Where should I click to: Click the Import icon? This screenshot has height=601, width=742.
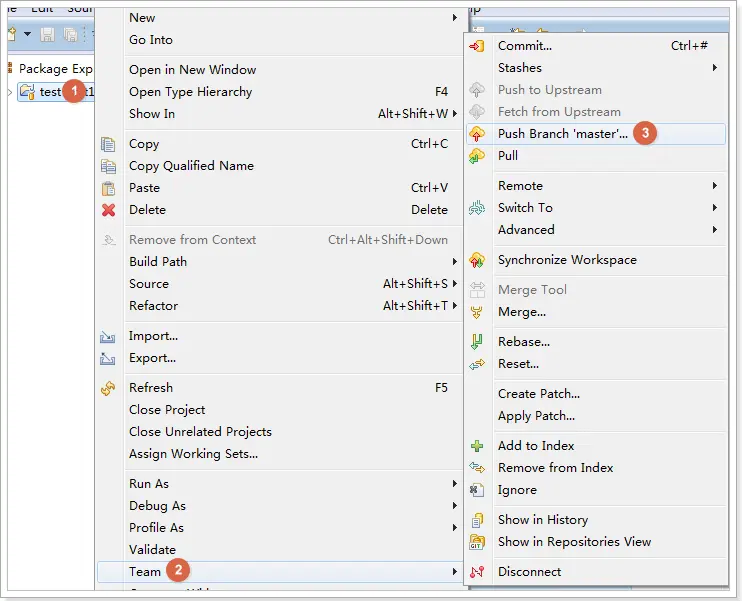[x=107, y=336]
